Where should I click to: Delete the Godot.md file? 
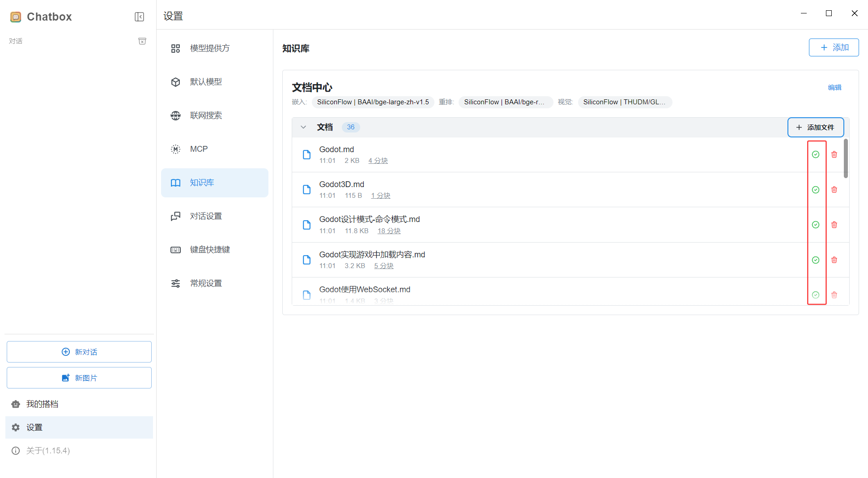(x=834, y=154)
